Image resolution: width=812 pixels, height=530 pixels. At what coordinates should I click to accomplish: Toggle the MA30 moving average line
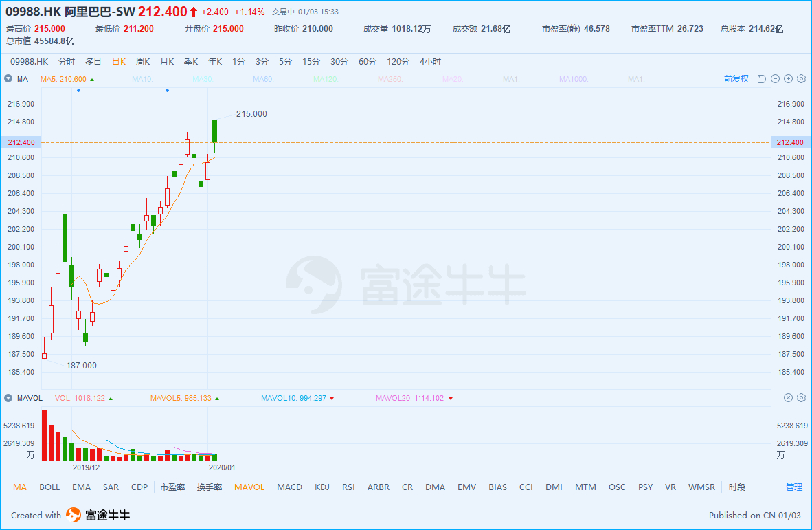click(x=203, y=79)
